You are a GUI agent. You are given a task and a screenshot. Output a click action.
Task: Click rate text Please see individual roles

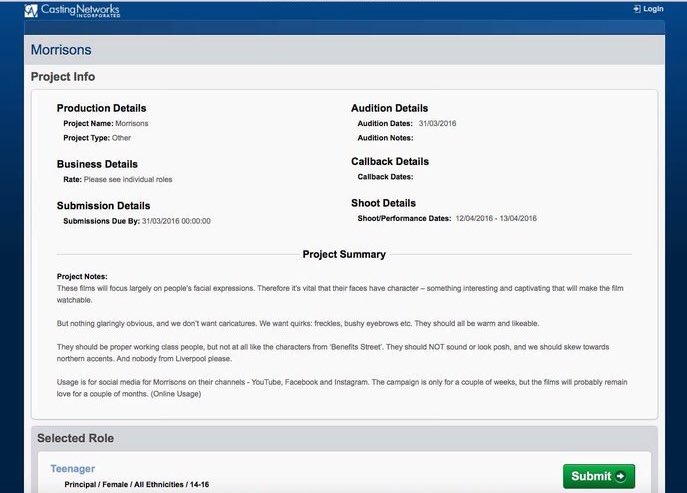coord(128,180)
